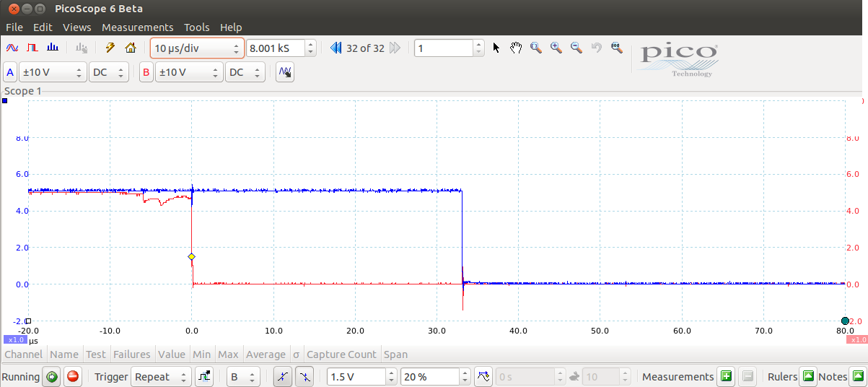Click the trigger delay icon

click(x=483, y=376)
